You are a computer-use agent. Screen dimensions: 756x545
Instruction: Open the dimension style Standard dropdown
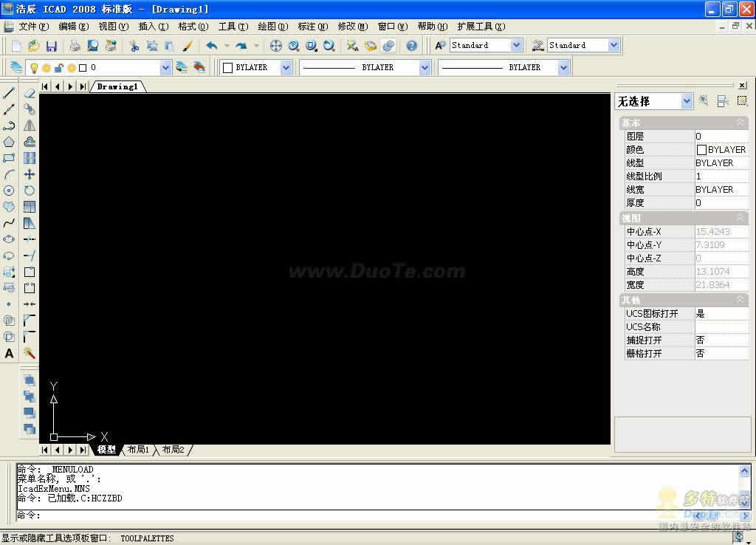click(614, 45)
